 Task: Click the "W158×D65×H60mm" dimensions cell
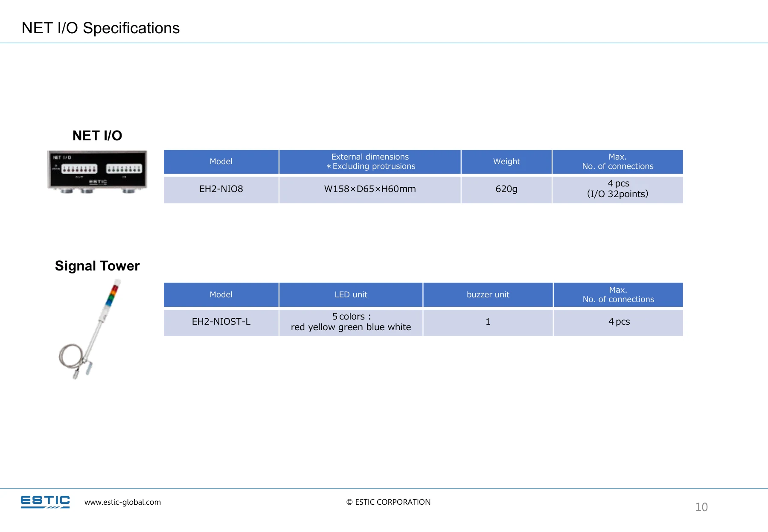click(370, 189)
